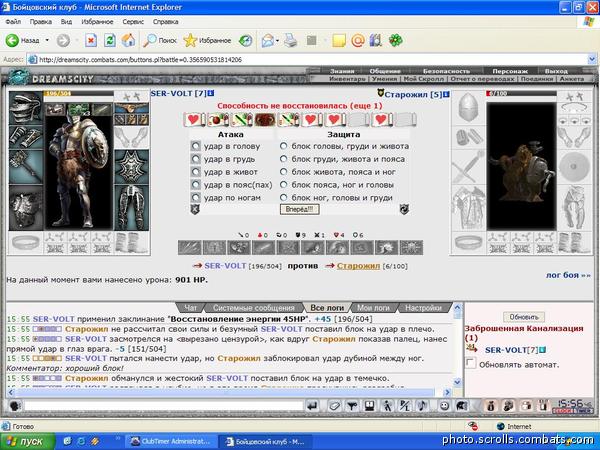Click the Обновить button

click(x=524, y=317)
